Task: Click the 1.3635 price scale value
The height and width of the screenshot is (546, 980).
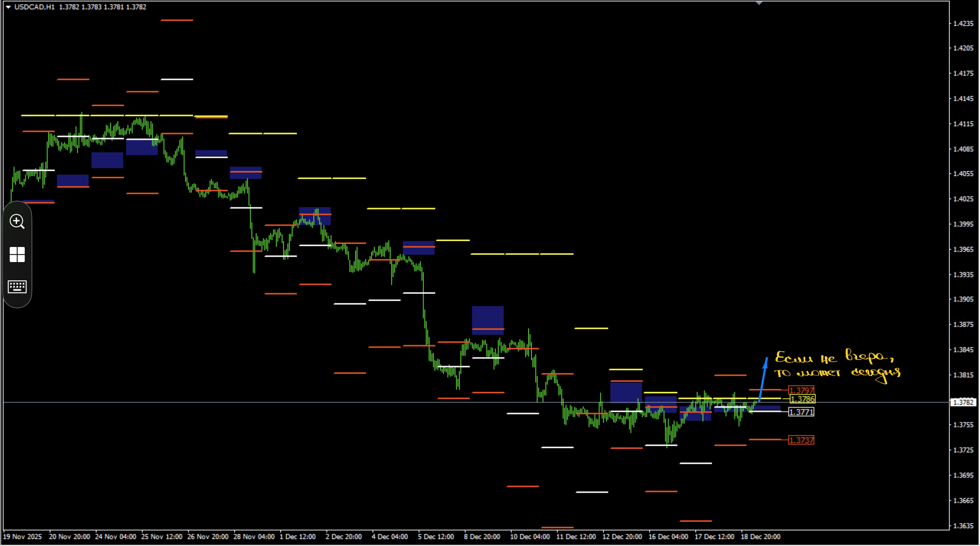Action: click(963, 526)
